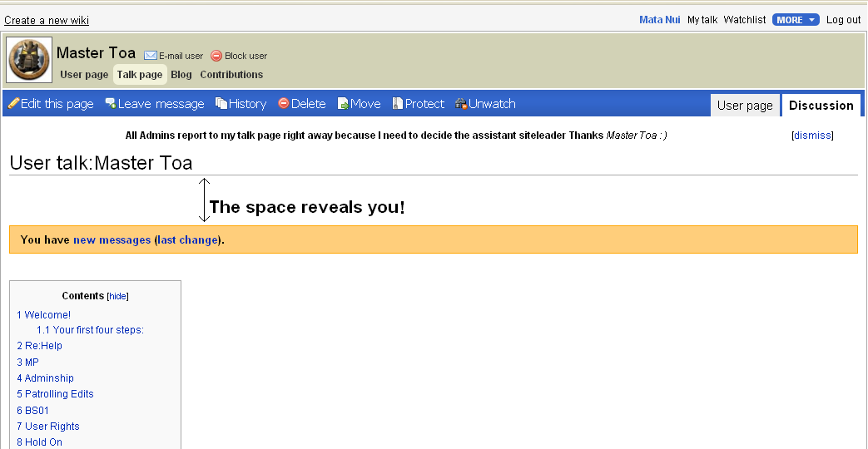868x449 pixels.
Task: Open the Contributions tab
Action: [231, 75]
